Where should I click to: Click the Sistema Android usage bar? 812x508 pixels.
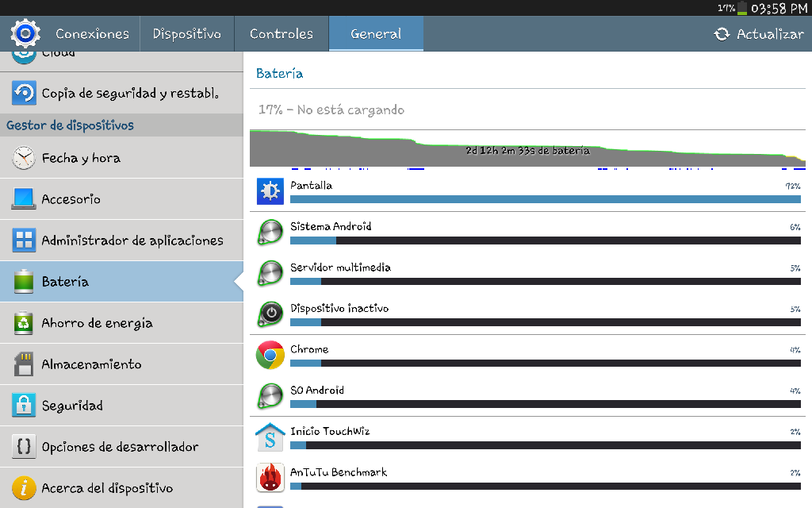[545, 240]
